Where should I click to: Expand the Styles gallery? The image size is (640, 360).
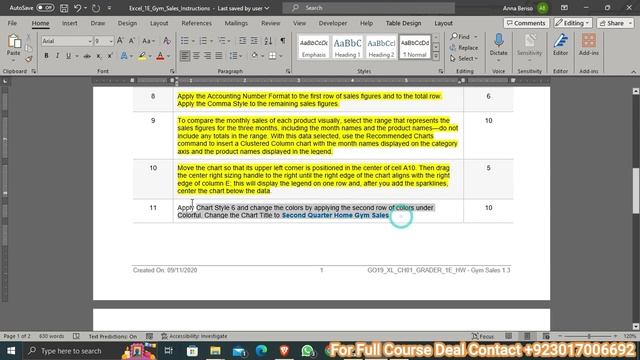[x=436, y=56]
